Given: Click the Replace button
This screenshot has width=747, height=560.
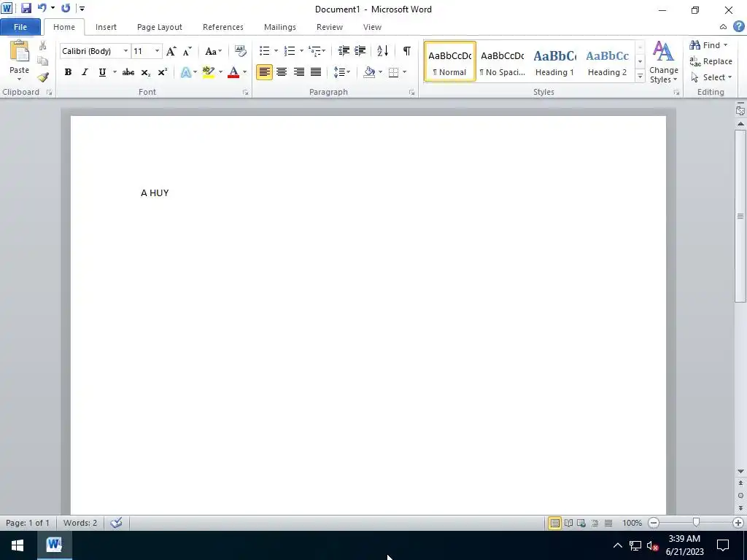Looking at the screenshot, I should [x=711, y=61].
